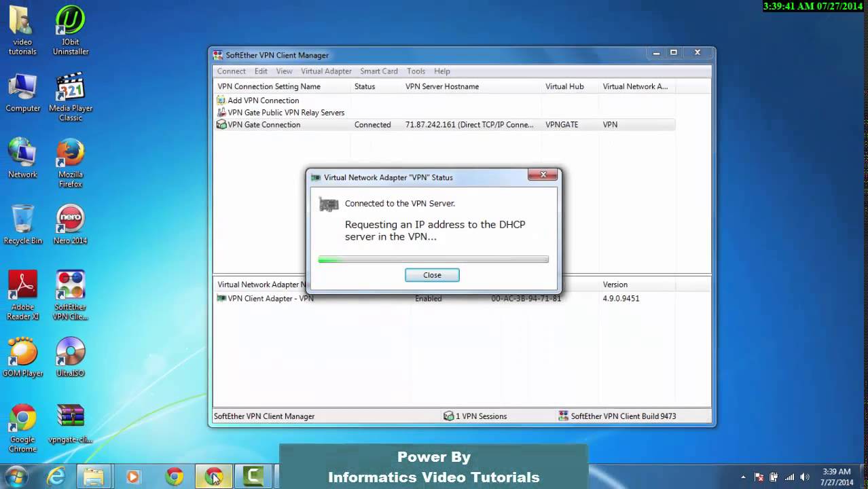Select VPN Gate Public VPN Relay Servers entry

[x=281, y=113]
